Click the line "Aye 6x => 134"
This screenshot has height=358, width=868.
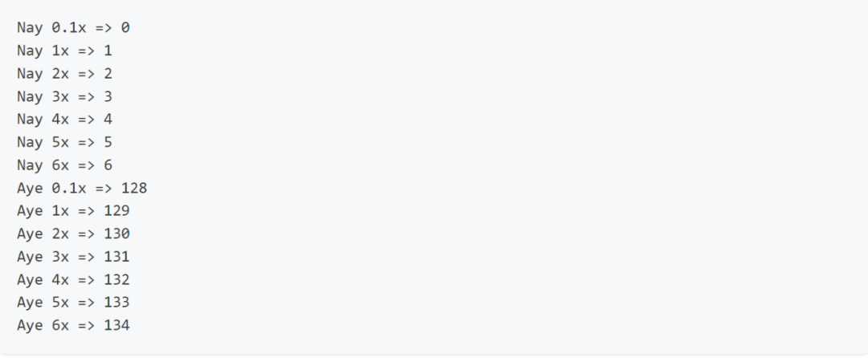coord(73,325)
